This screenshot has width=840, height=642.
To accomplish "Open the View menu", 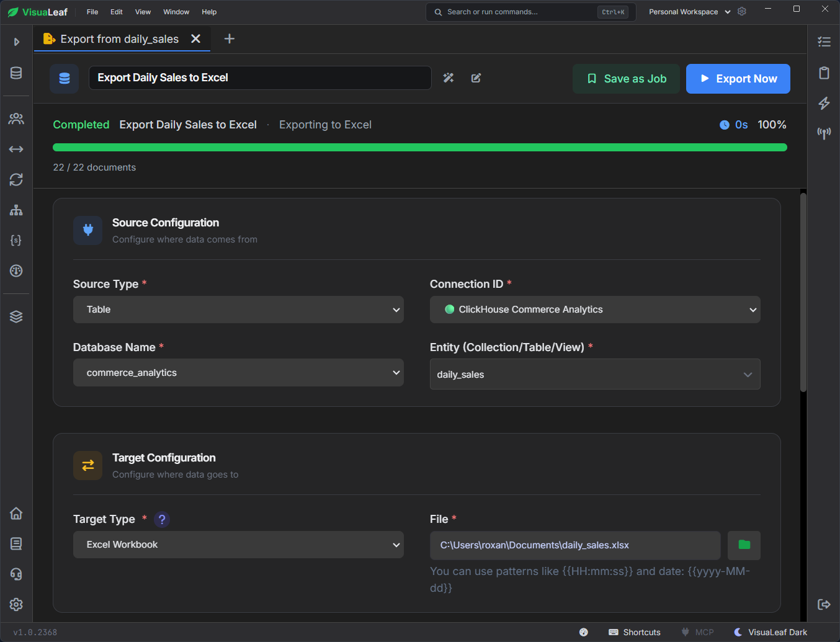I will (x=143, y=12).
